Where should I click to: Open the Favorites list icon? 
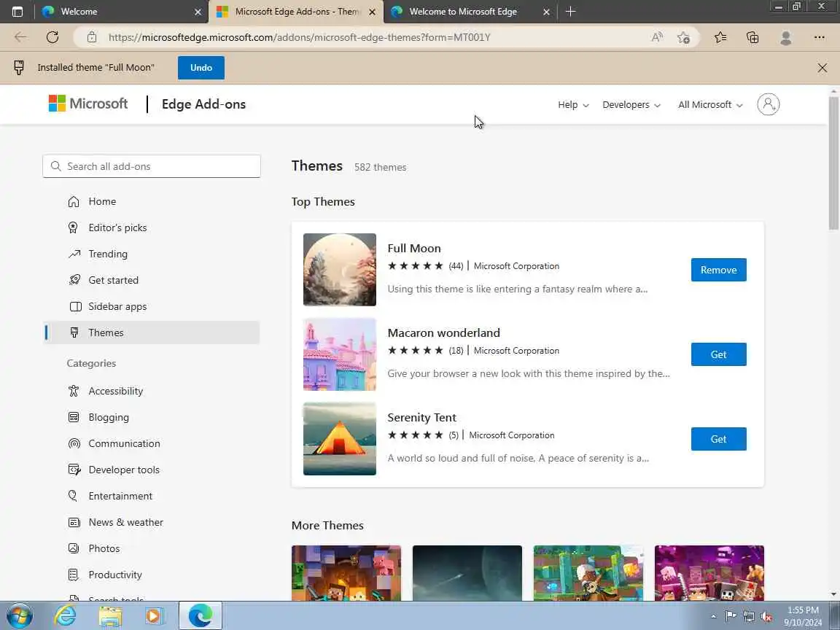(720, 37)
